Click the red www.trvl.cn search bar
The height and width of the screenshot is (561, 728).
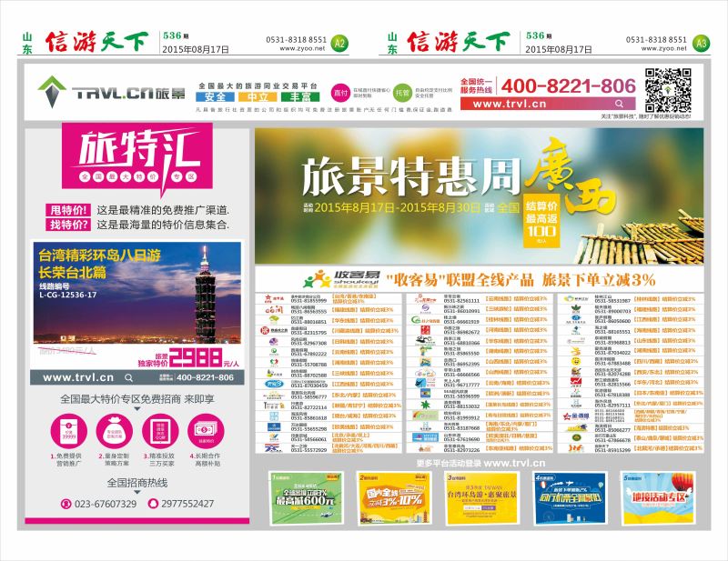click(548, 104)
